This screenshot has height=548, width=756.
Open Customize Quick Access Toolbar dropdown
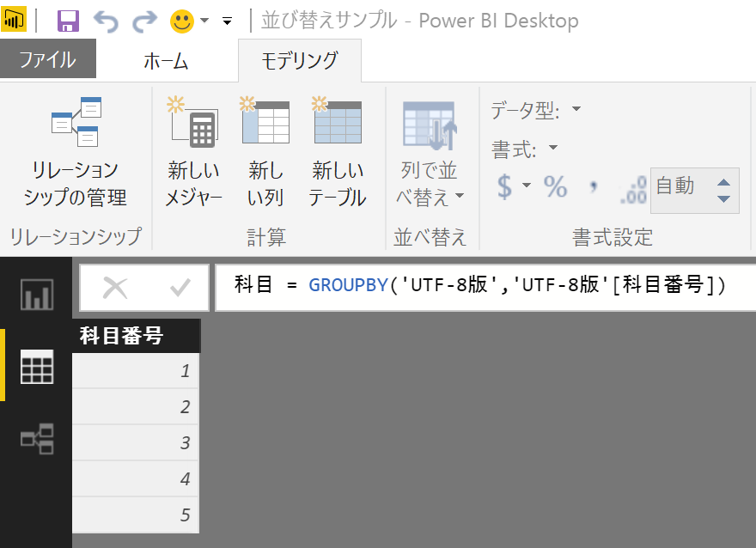pyautogui.click(x=227, y=21)
